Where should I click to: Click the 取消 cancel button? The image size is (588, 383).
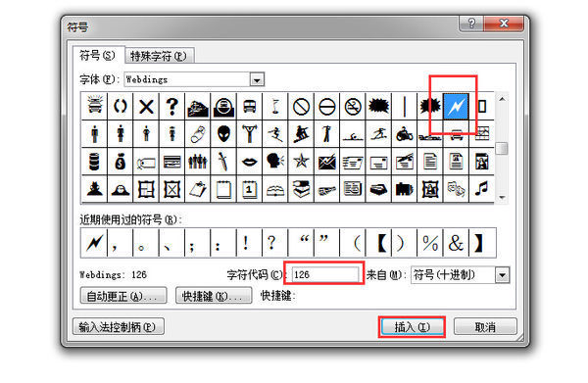click(x=485, y=327)
